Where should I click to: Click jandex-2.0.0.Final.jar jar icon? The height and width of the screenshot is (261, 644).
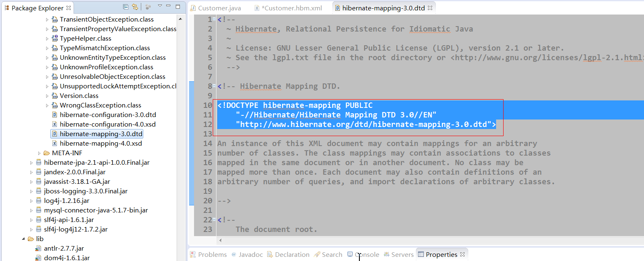click(39, 172)
